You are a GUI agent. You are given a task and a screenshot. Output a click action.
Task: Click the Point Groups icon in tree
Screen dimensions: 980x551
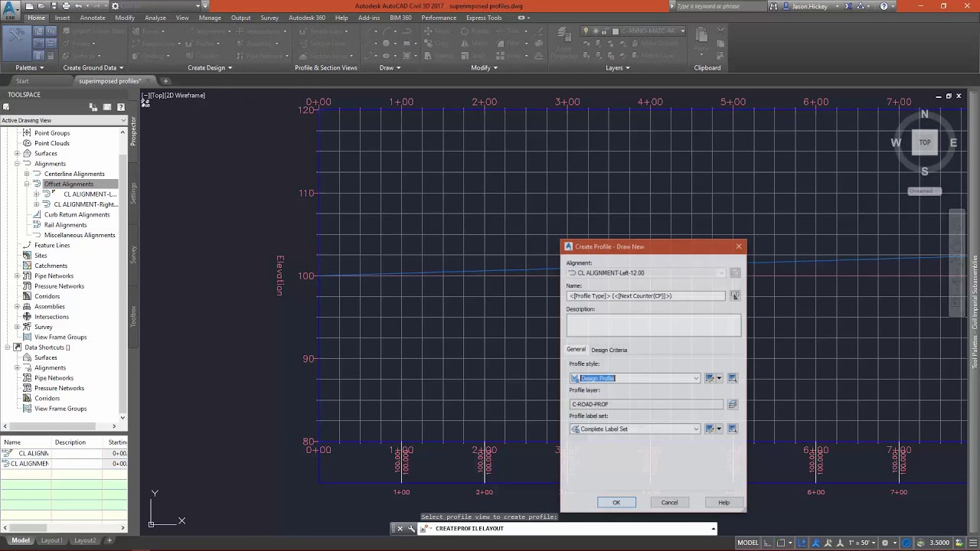(x=27, y=133)
